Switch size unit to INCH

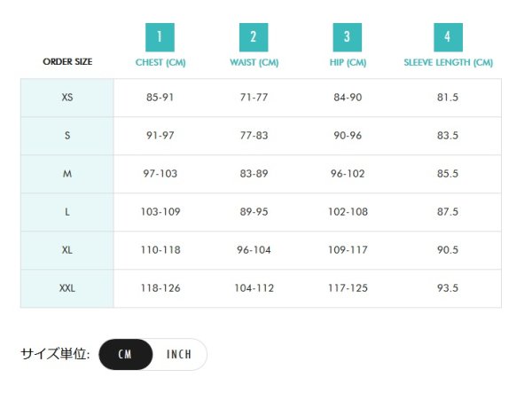[179, 354]
